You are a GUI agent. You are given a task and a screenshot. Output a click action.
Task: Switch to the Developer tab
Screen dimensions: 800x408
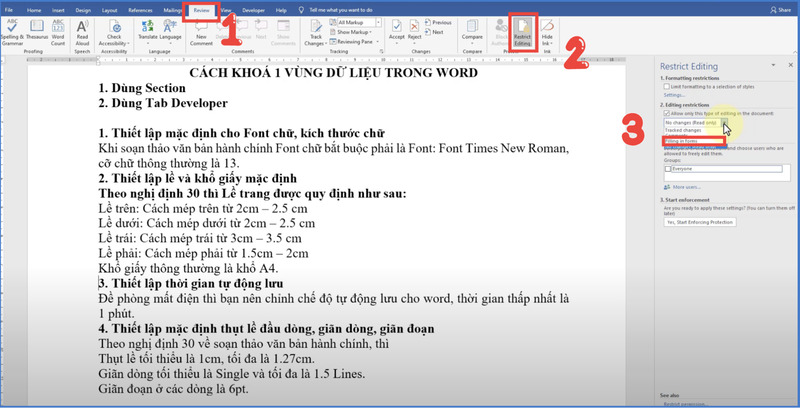pos(254,10)
